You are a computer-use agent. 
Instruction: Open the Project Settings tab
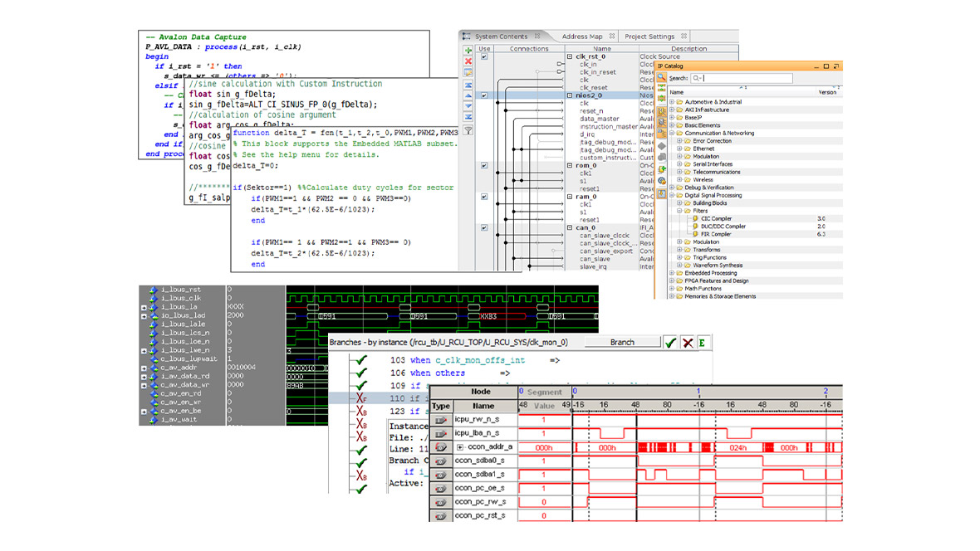[x=649, y=37]
